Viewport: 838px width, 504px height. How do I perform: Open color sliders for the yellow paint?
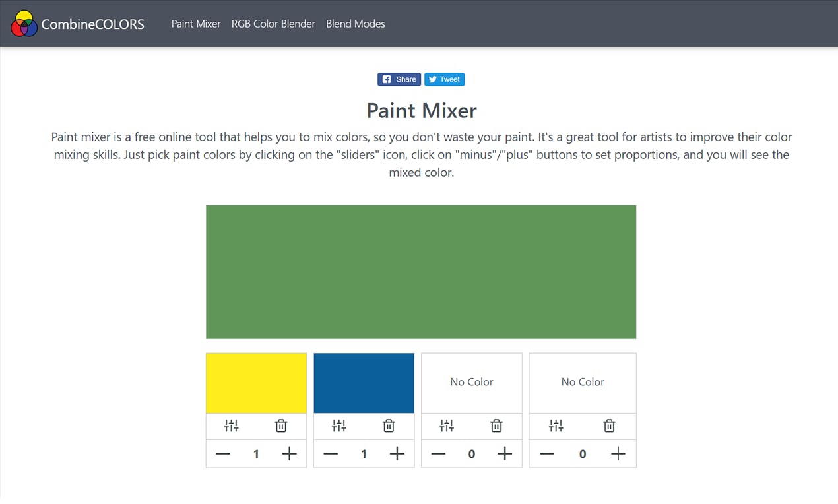231,426
